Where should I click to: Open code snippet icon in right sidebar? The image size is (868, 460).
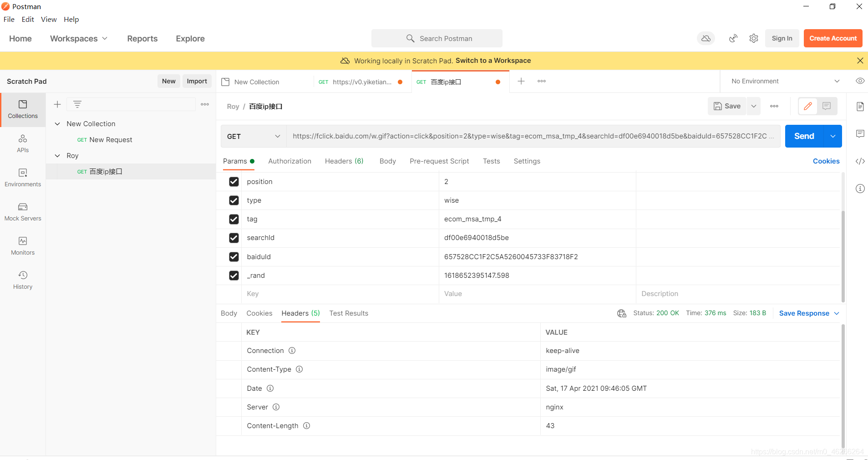pos(860,161)
